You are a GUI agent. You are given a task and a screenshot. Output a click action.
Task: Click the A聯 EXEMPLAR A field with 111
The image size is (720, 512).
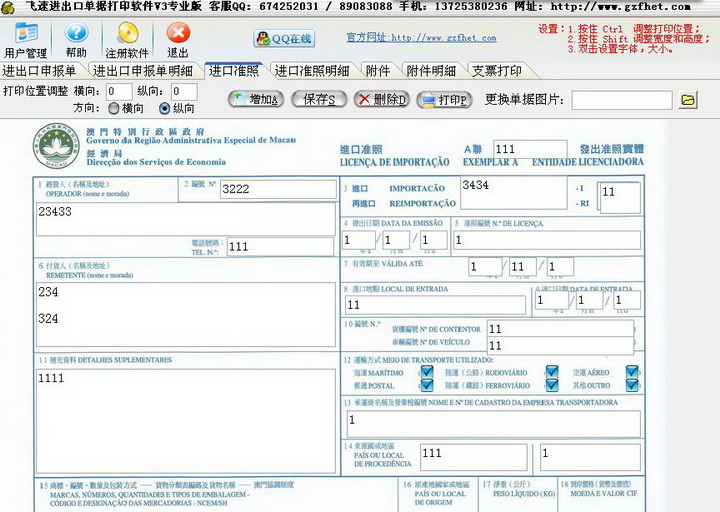pos(530,149)
